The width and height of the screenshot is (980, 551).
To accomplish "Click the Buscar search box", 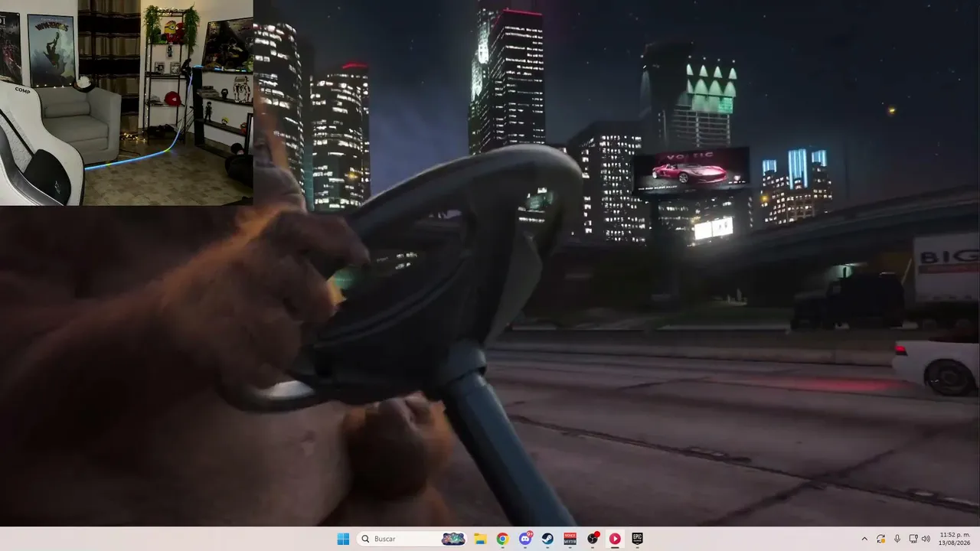I will pos(412,539).
